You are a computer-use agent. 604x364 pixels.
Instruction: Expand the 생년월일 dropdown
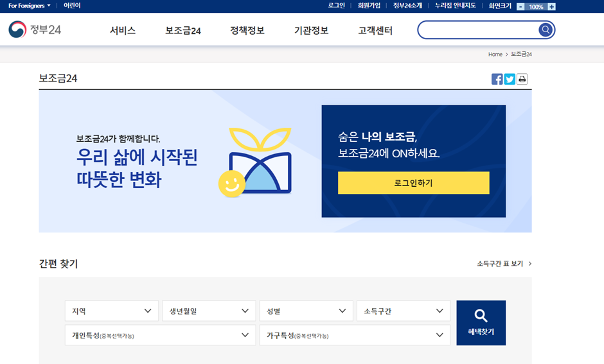[x=209, y=311]
